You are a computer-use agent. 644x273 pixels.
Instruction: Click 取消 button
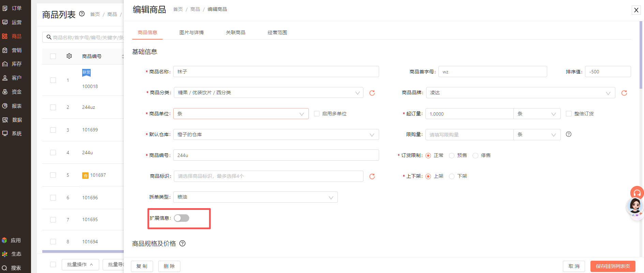pyautogui.click(x=574, y=266)
